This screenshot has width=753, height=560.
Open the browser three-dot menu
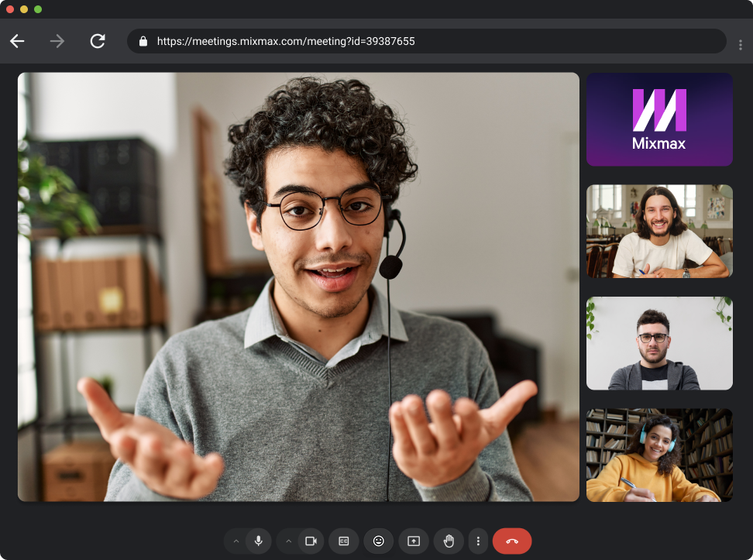(x=741, y=45)
